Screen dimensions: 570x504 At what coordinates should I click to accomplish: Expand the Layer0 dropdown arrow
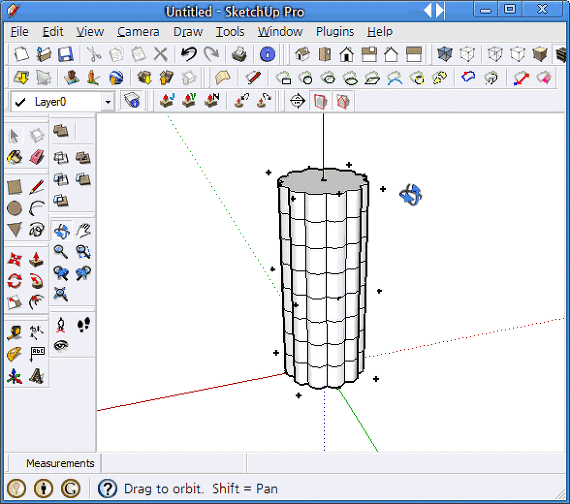(108, 102)
